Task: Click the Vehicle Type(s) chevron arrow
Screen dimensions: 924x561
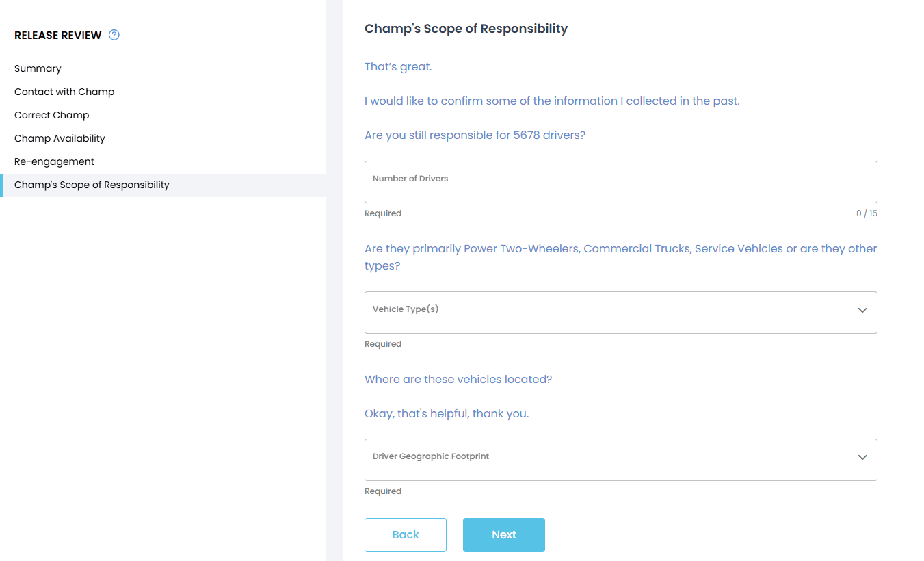Action: coord(862,310)
